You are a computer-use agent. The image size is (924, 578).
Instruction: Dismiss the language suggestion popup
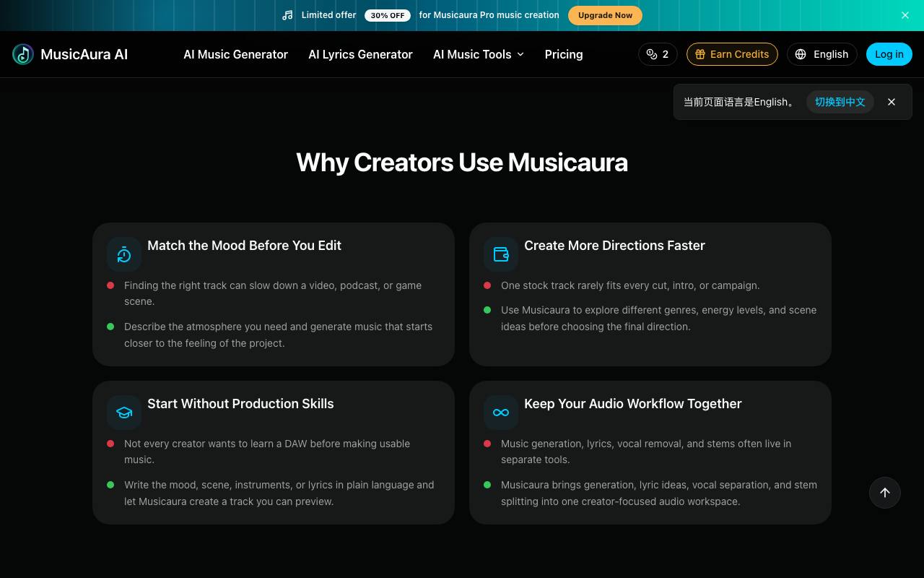tap(892, 102)
